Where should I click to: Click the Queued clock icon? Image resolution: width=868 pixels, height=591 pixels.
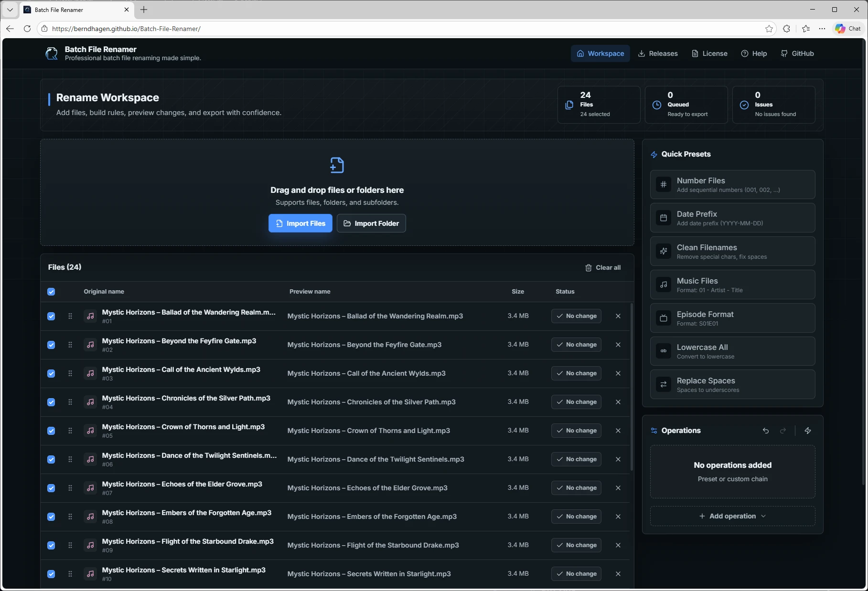pyautogui.click(x=657, y=105)
